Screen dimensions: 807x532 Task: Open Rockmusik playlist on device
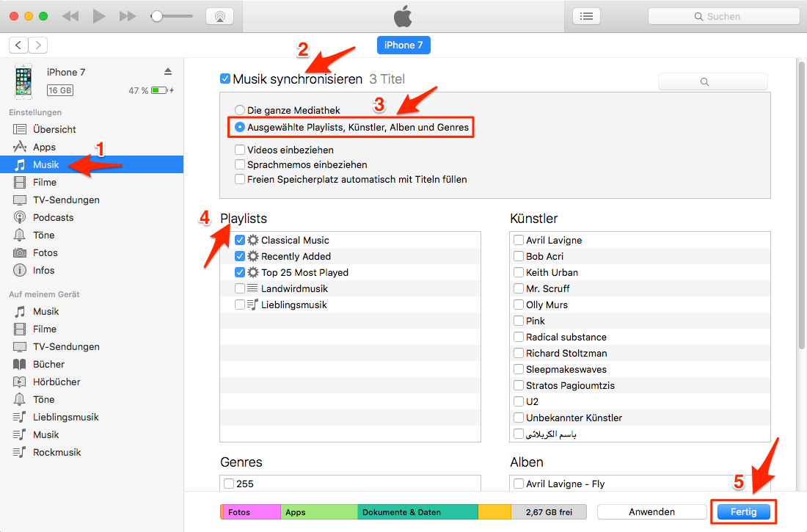(x=92, y=452)
